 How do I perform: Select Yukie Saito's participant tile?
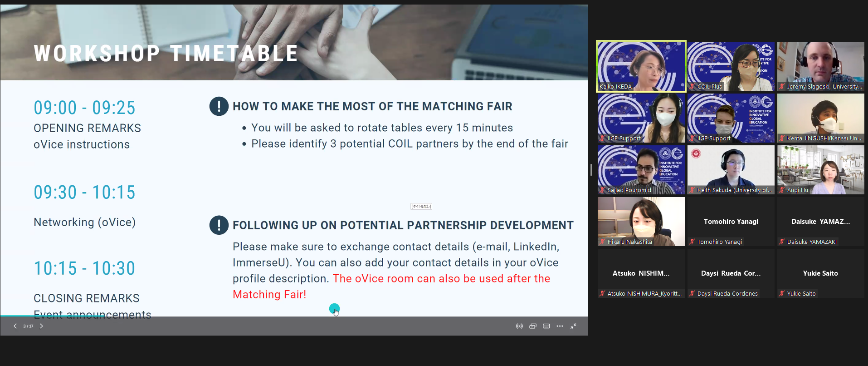820,273
